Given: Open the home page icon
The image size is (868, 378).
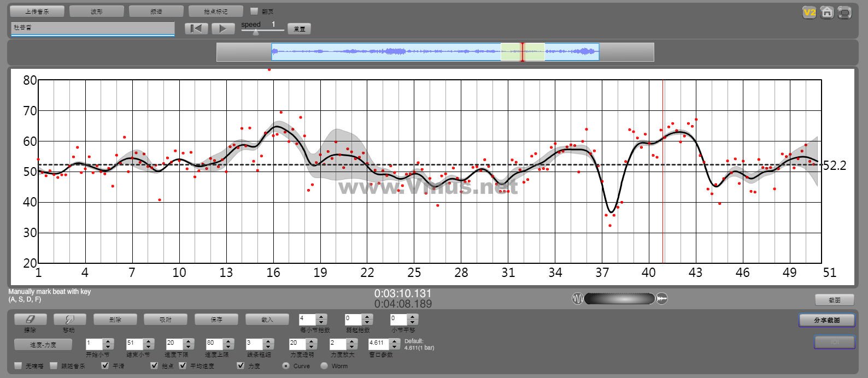Looking at the screenshot, I should (x=827, y=13).
